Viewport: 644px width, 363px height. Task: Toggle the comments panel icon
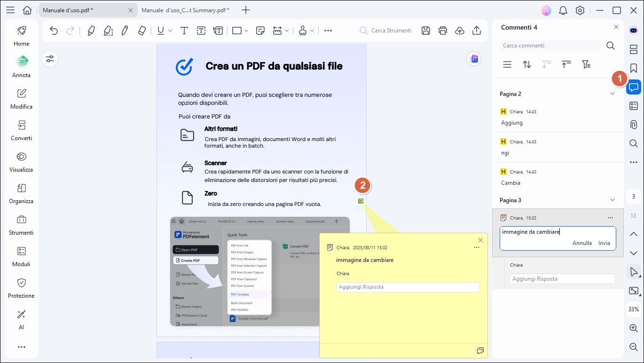pos(634,87)
